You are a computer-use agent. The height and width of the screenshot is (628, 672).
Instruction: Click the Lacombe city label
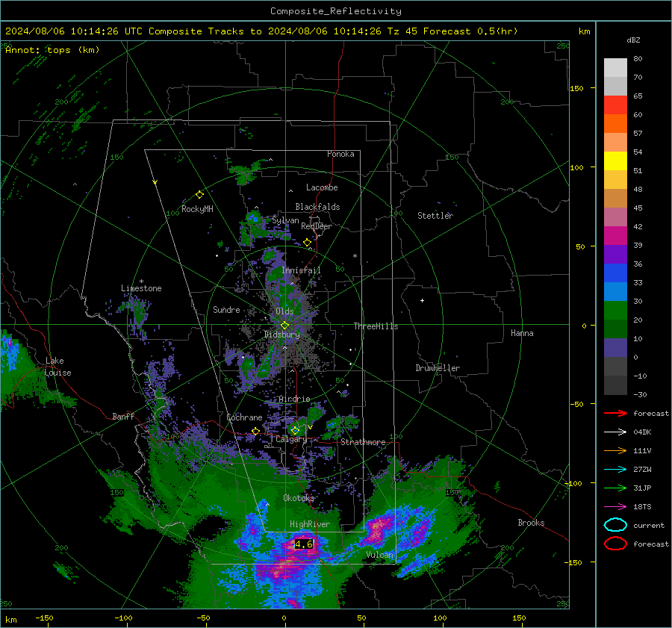pyautogui.click(x=322, y=187)
